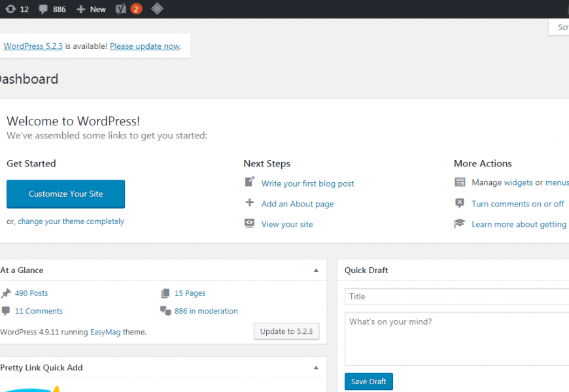Open the widgets link under More Actions
This screenshot has height=392, width=569.
pos(518,182)
